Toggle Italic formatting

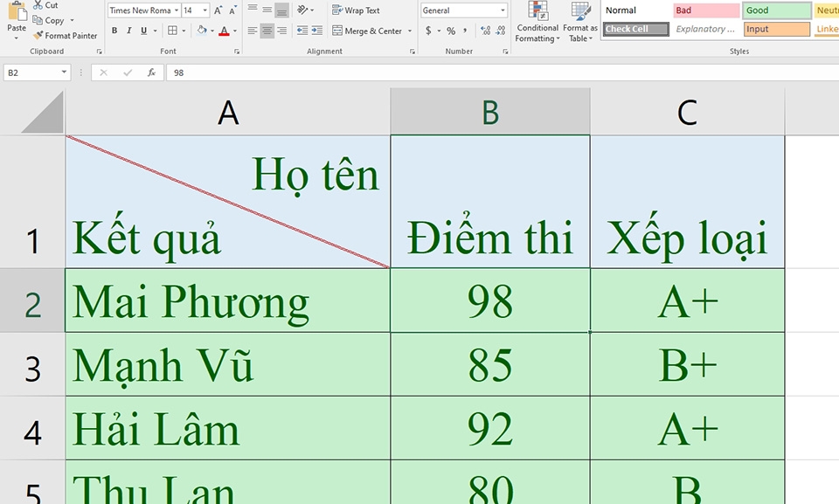click(x=129, y=31)
